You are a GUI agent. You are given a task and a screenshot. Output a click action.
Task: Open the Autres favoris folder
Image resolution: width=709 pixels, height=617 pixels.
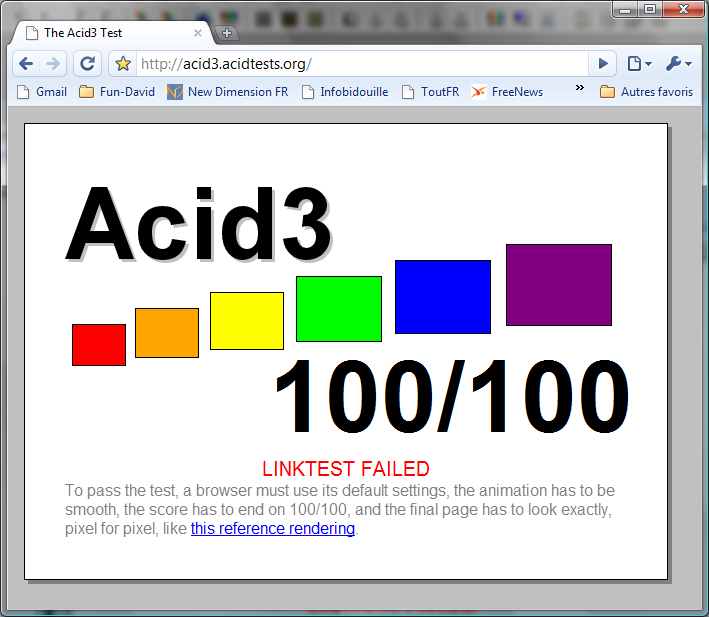[x=646, y=92]
